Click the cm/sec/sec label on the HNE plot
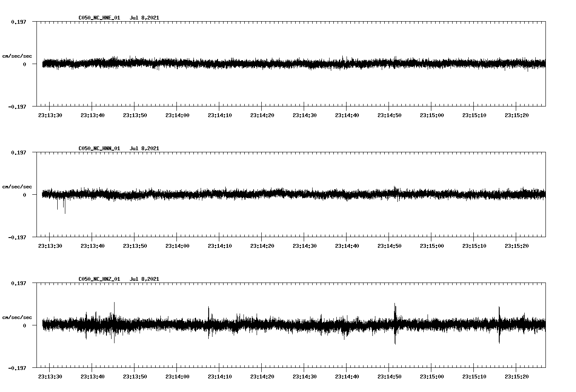576x392 pixels. coord(17,56)
